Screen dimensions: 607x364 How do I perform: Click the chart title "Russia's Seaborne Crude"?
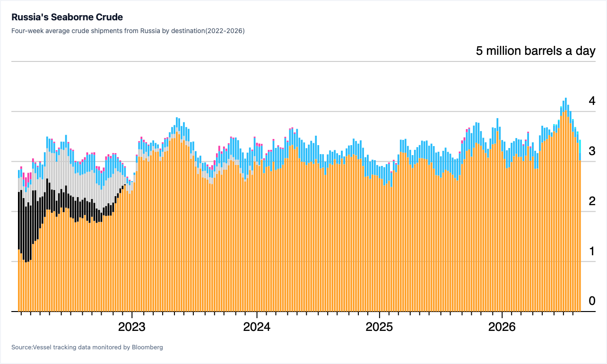[x=67, y=17]
